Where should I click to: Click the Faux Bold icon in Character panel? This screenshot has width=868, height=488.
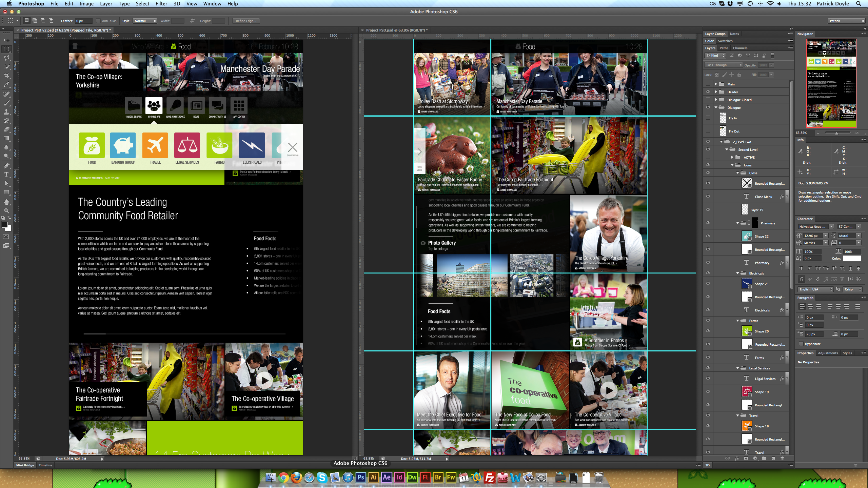(x=802, y=268)
